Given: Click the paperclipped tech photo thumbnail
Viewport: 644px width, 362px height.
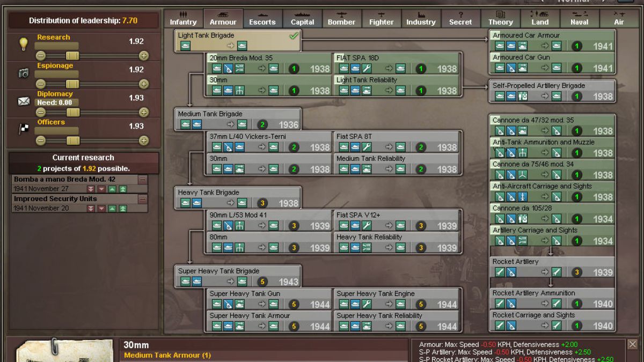Looking at the screenshot, I should [64, 350].
